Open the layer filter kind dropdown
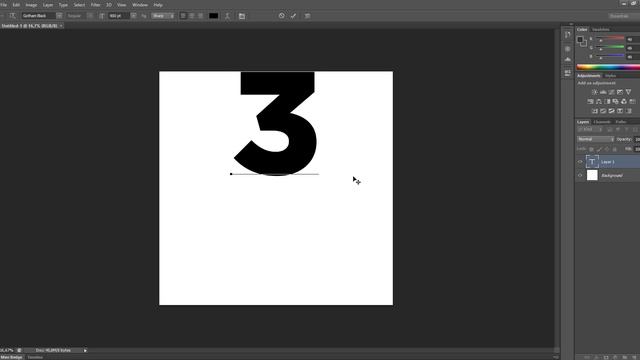 590,129
